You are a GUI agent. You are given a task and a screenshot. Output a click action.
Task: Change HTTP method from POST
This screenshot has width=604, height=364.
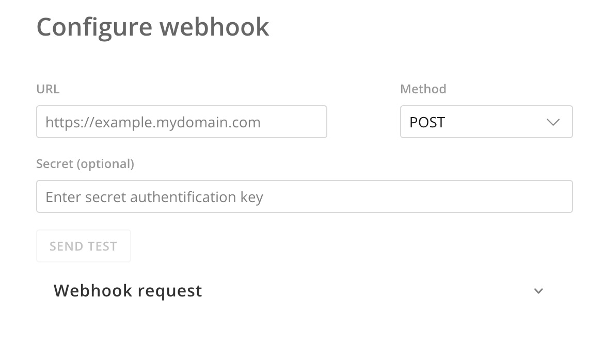point(486,122)
